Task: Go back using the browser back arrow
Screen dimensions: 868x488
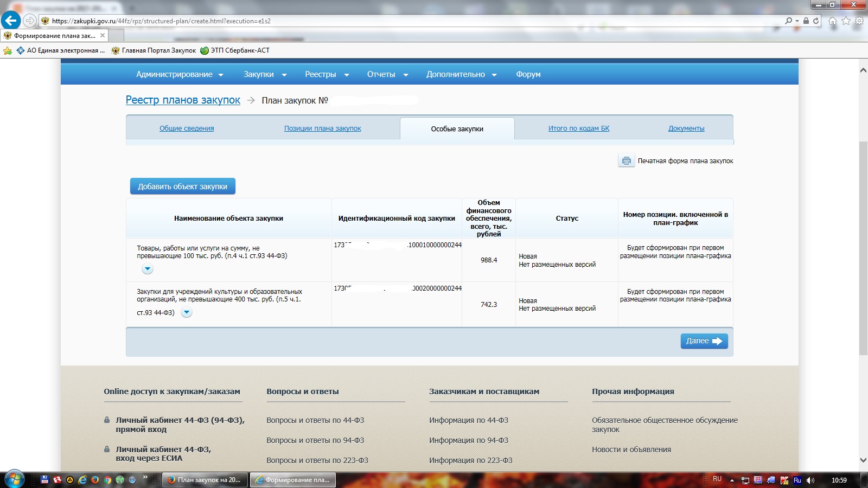Action: (11, 21)
